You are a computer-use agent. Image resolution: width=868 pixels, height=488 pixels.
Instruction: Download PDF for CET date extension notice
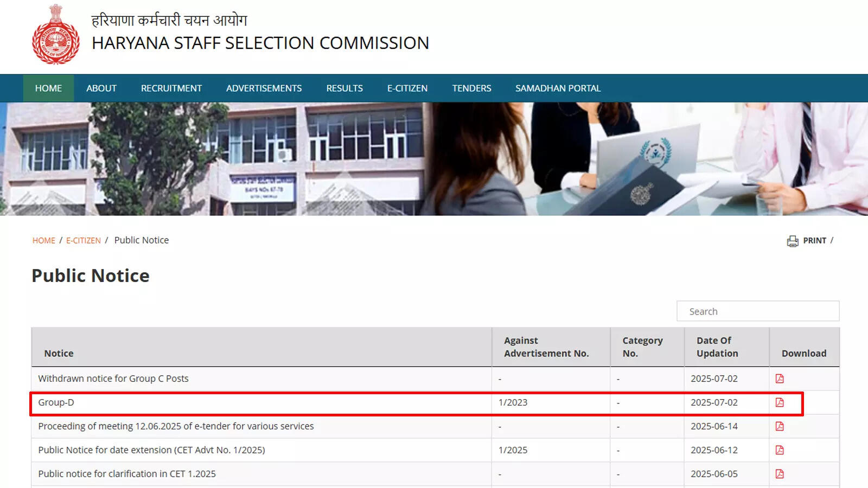point(780,450)
